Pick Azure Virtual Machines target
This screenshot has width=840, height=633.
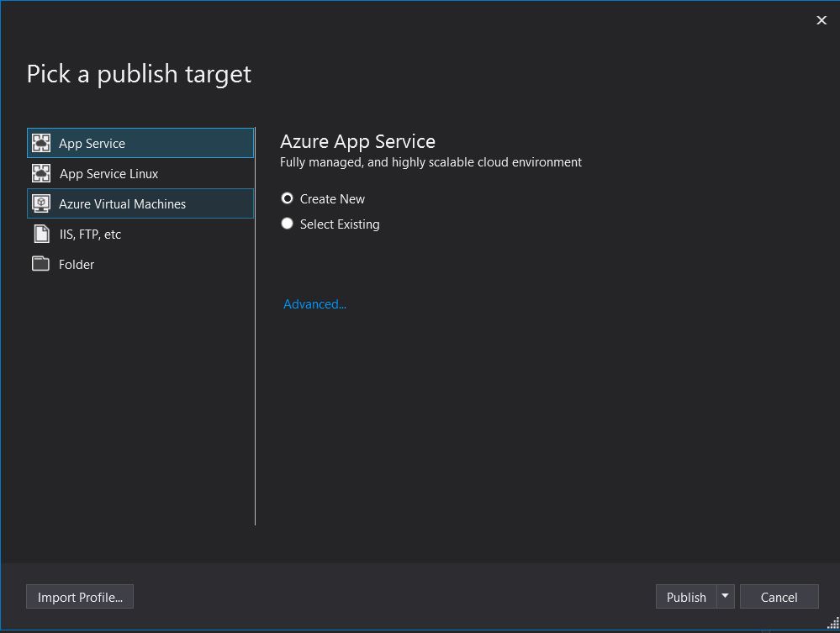[140, 203]
